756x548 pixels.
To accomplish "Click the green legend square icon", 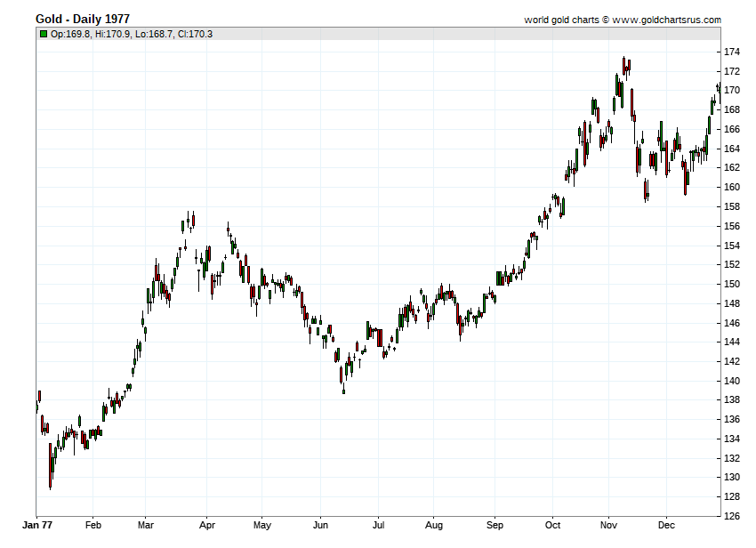I will click(x=44, y=34).
